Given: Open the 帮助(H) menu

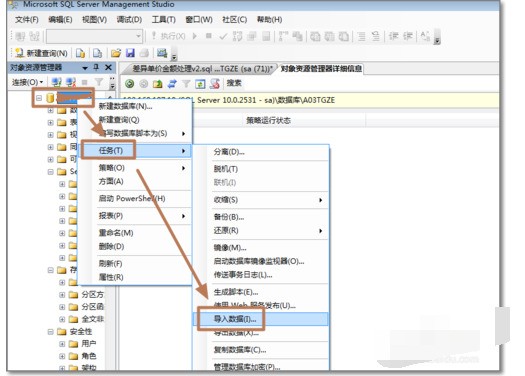Looking at the screenshot, I should 270,19.
